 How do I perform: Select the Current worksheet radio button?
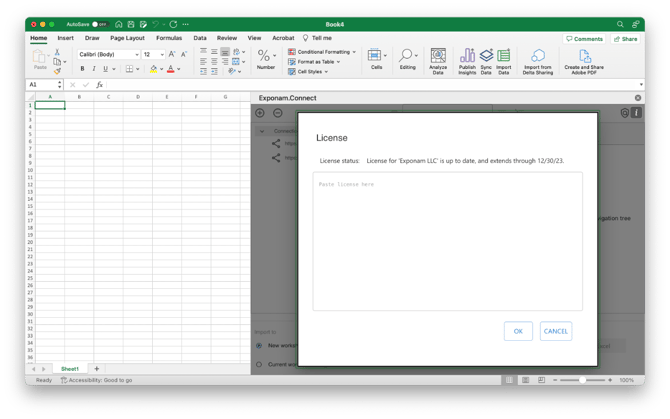[259, 364]
